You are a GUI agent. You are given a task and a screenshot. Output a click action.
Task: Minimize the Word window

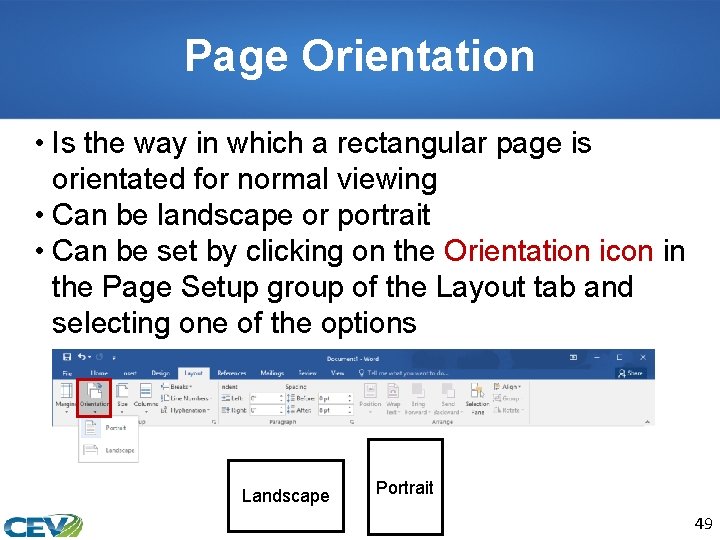coord(596,357)
